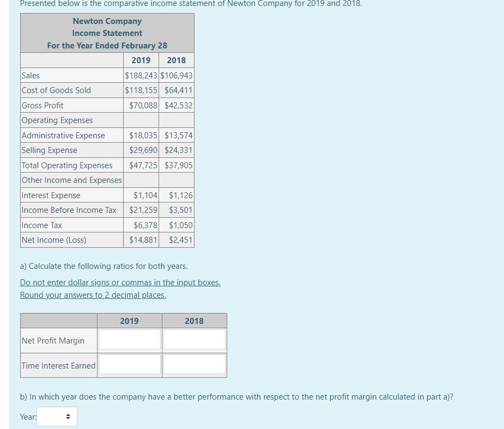
Task: Open the Year dropdown selector
Action: pyautogui.click(x=56, y=416)
